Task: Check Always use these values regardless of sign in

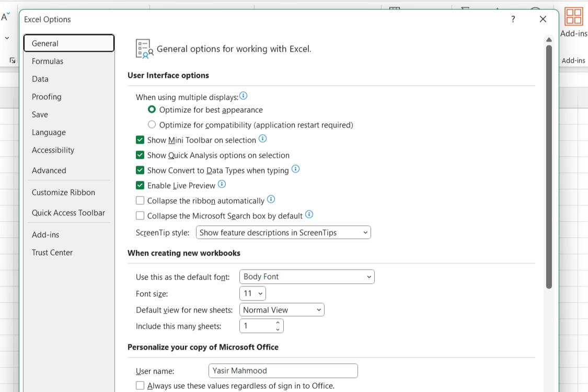Action: (140, 386)
